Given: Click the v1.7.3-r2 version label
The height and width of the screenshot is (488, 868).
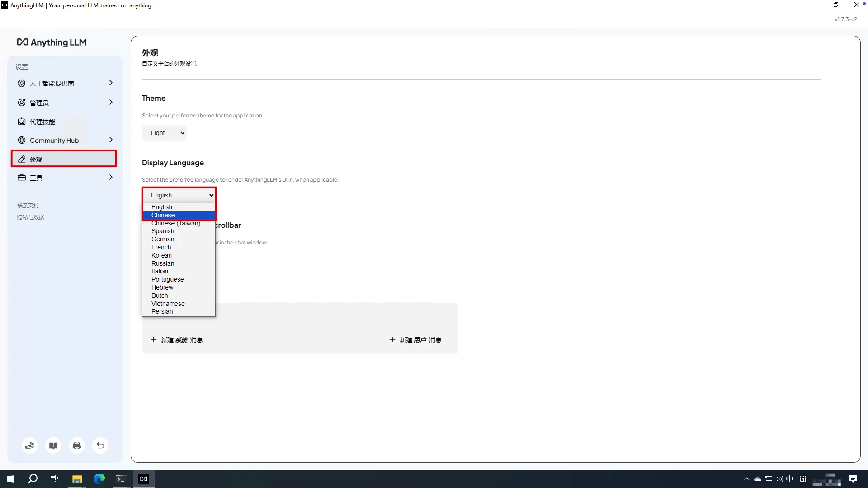Looking at the screenshot, I should tap(846, 19).
